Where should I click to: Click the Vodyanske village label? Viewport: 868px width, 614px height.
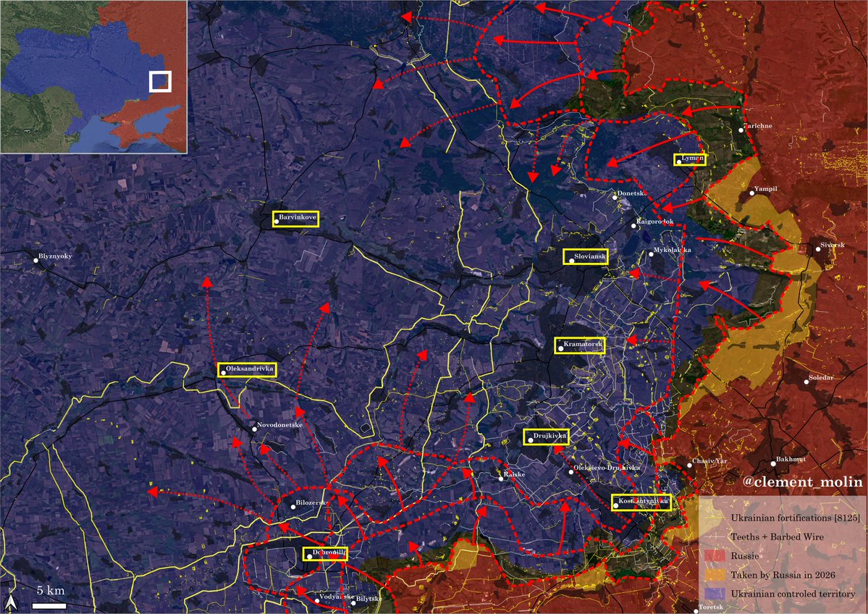(x=336, y=597)
